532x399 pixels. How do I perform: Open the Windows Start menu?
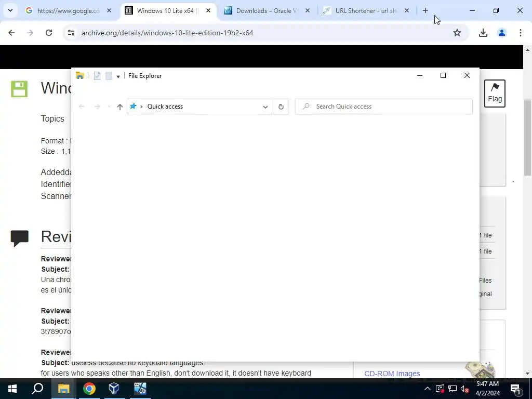[x=12, y=389]
